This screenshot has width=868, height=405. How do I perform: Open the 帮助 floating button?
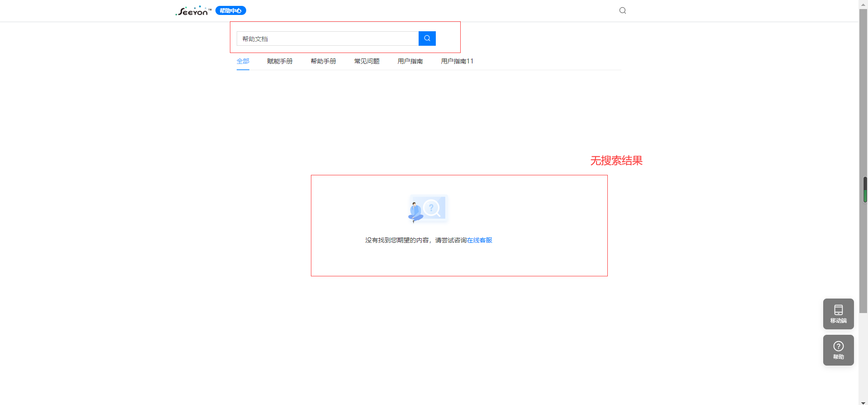point(838,350)
